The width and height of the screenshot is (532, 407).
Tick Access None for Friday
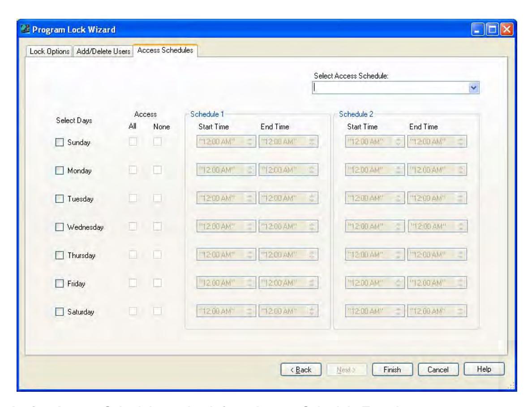coord(157,282)
